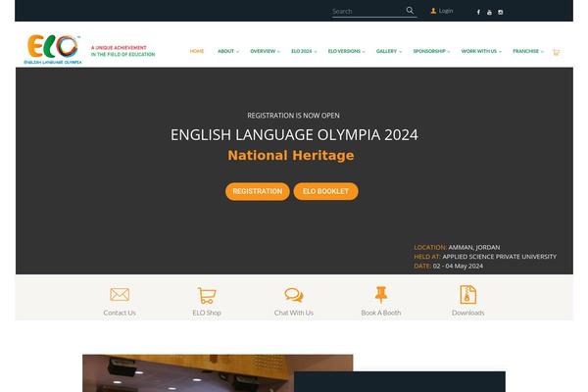This screenshot has width=588, height=392.
Task: Click the ELO BOOKLET button
Action: (x=325, y=191)
